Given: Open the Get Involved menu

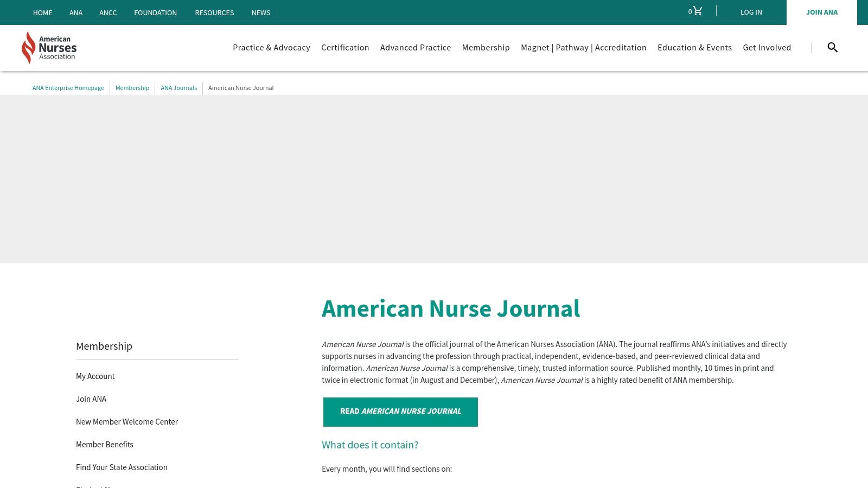Looking at the screenshot, I should (767, 48).
